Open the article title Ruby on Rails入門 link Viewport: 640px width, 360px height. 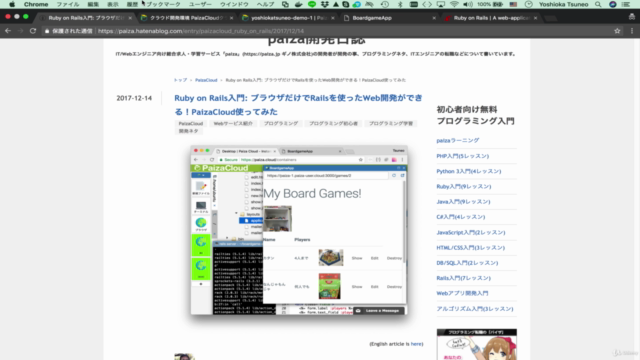298,105
